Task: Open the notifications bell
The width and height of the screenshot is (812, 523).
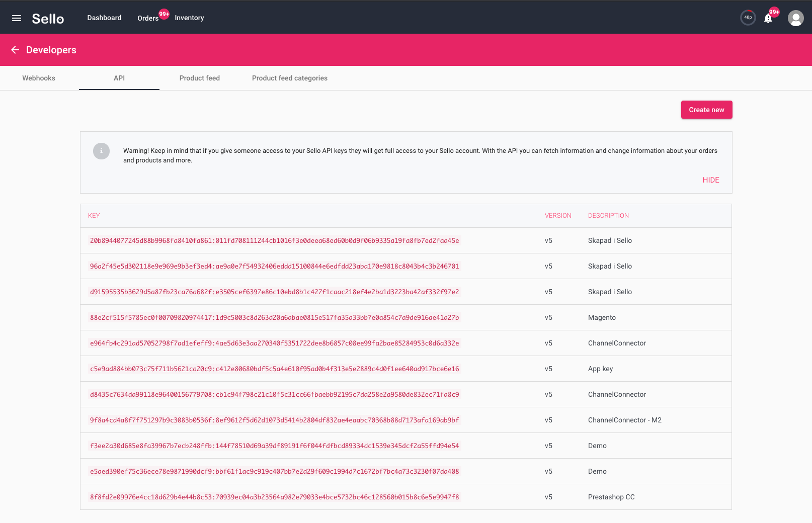Action: point(768,18)
